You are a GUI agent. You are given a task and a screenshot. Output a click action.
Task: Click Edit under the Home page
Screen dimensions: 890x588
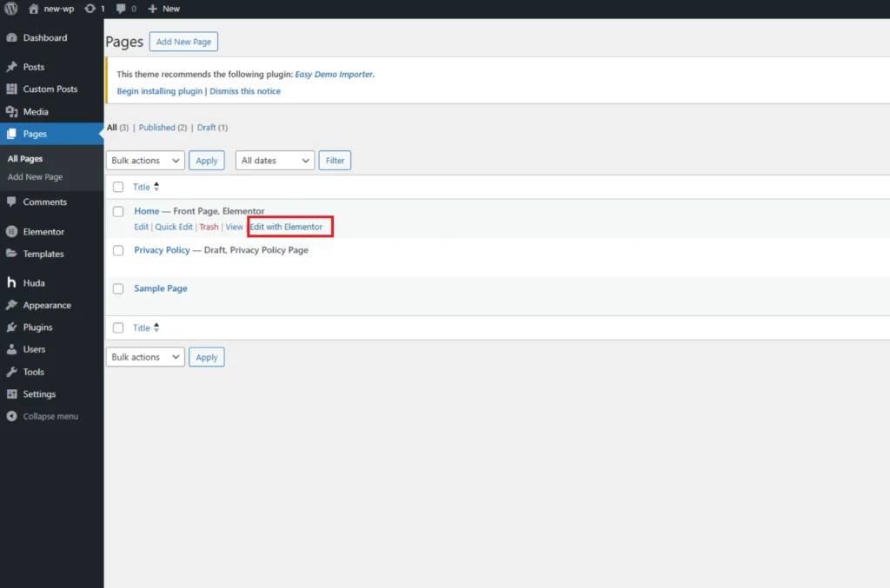tap(141, 227)
